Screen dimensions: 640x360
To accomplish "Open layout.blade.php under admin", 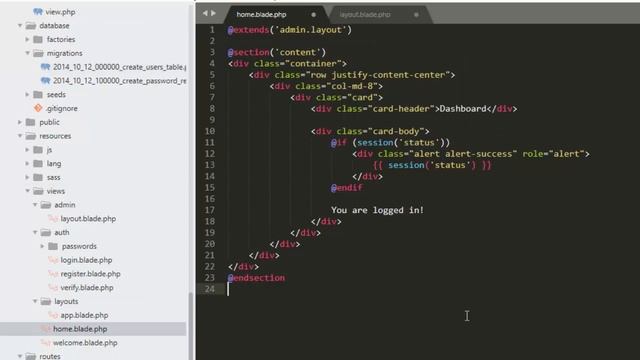I will [88, 219].
